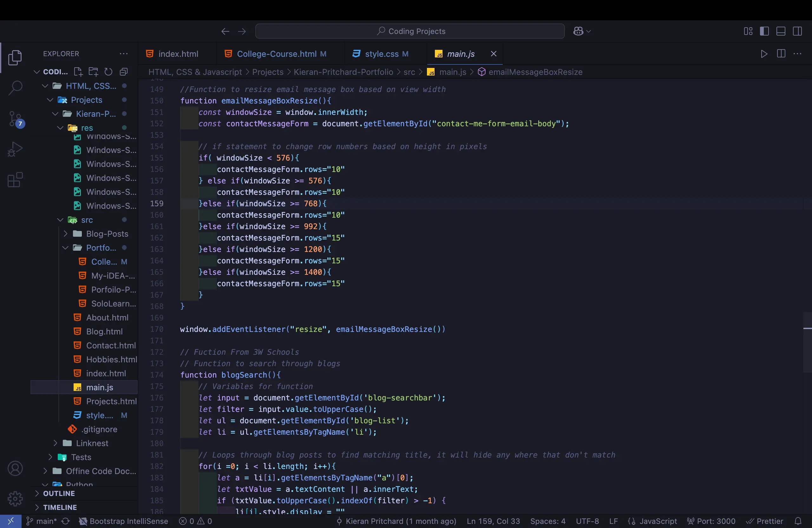Image resolution: width=812 pixels, height=528 pixels.
Task: Refresh the Explorer tree
Action: pyautogui.click(x=108, y=72)
